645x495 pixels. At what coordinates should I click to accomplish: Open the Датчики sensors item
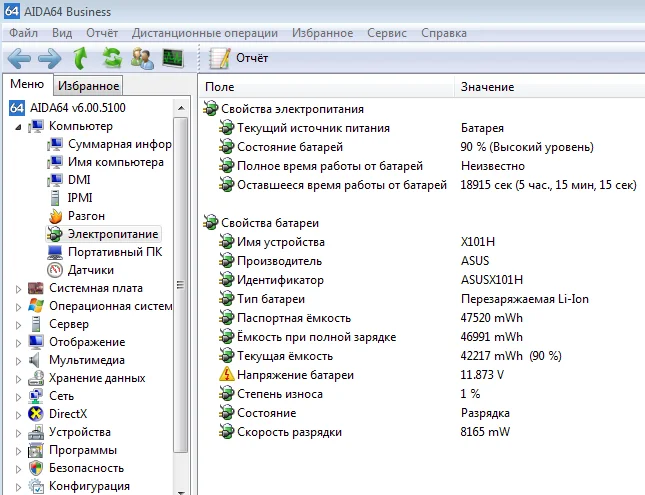tap(91, 270)
